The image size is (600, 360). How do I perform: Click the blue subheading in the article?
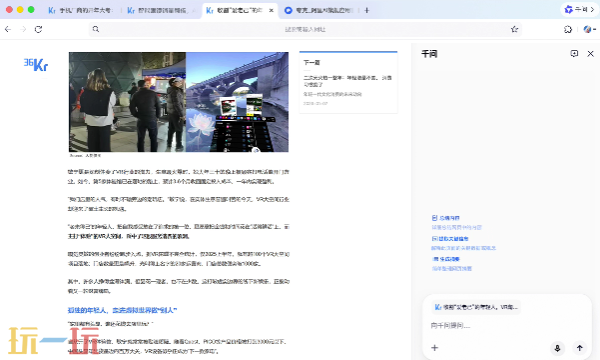click(122, 310)
